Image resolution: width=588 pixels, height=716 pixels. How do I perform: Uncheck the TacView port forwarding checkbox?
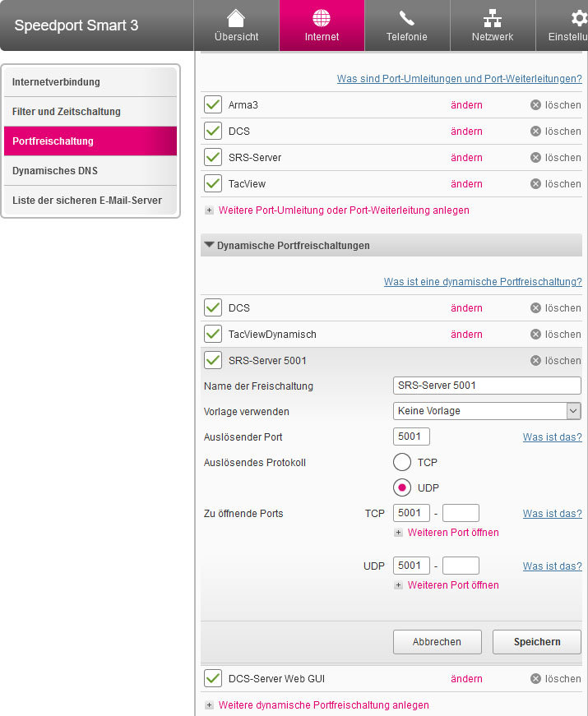[x=213, y=183]
